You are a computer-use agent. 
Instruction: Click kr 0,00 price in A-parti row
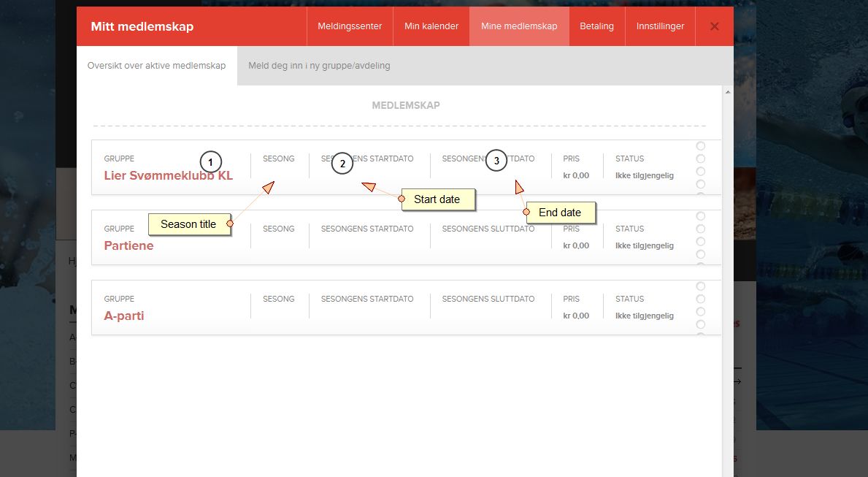point(576,316)
